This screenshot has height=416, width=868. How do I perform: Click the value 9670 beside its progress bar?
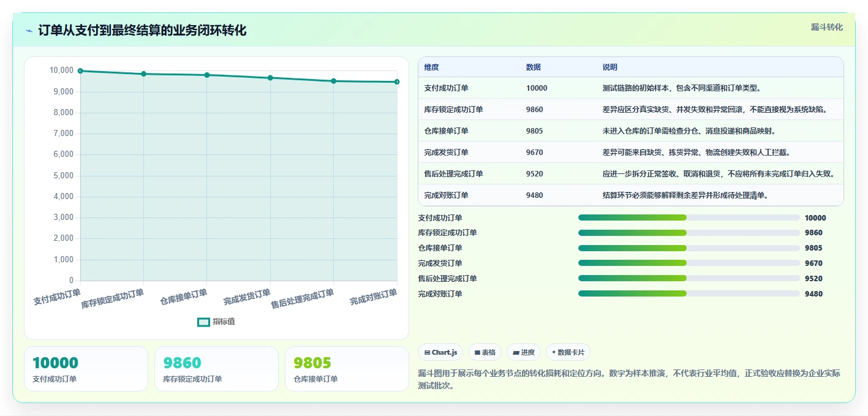click(x=813, y=263)
